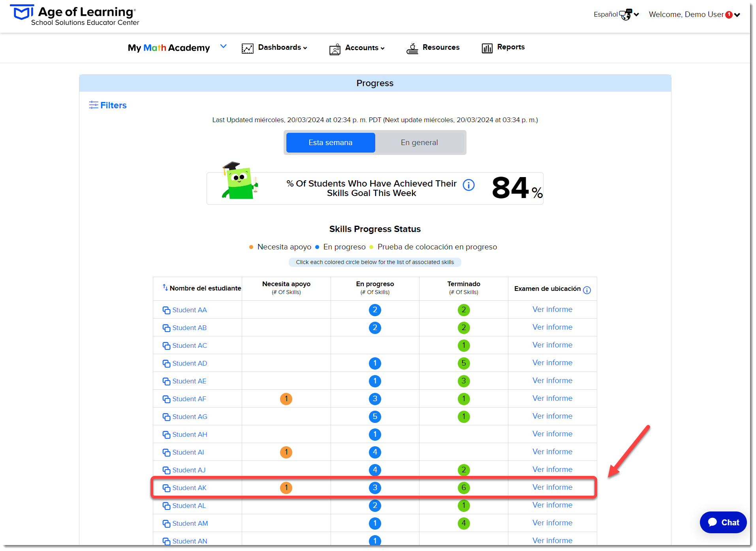This screenshot has height=551, width=756.
Task: Open the Accounts menu
Action: coord(365,48)
